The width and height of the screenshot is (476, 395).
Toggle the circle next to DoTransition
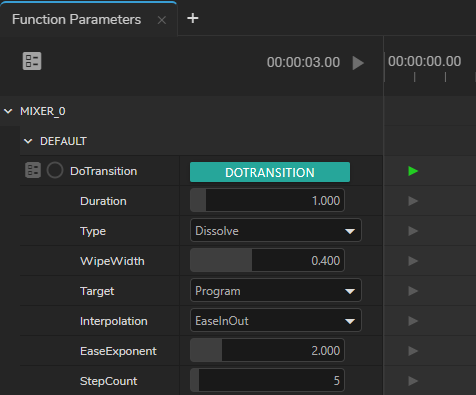[55, 170]
